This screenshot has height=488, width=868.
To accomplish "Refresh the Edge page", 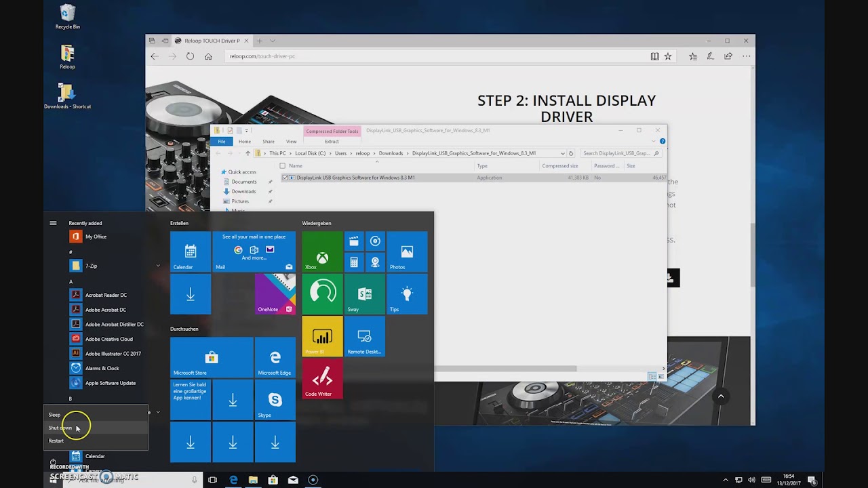I will 190,56.
